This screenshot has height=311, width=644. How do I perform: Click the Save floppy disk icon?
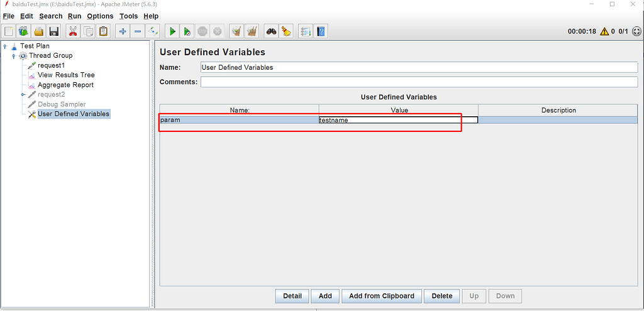tap(54, 31)
